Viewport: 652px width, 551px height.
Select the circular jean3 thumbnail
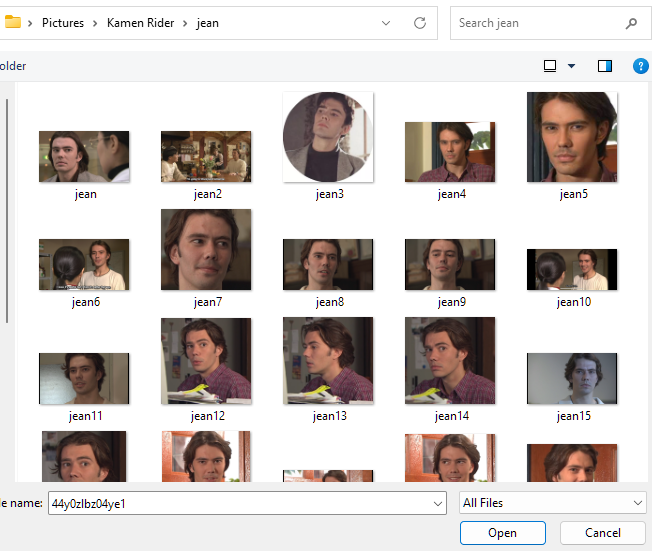(x=328, y=137)
